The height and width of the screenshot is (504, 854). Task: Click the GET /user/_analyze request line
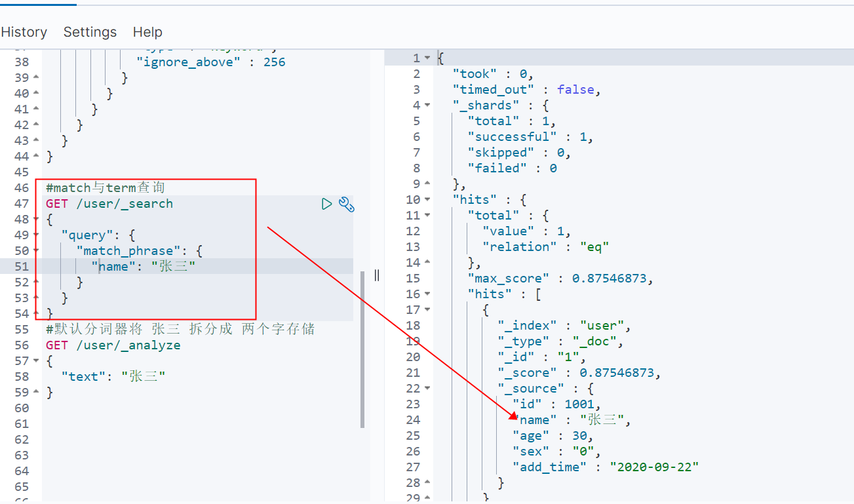pyautogui.click(x=113, y=345)
